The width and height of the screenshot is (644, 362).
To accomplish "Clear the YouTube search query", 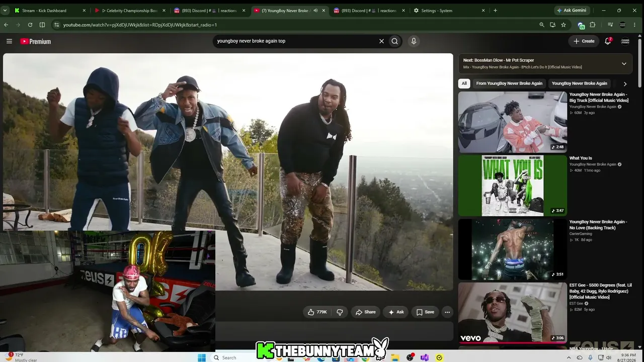I will tap(381, 41).
